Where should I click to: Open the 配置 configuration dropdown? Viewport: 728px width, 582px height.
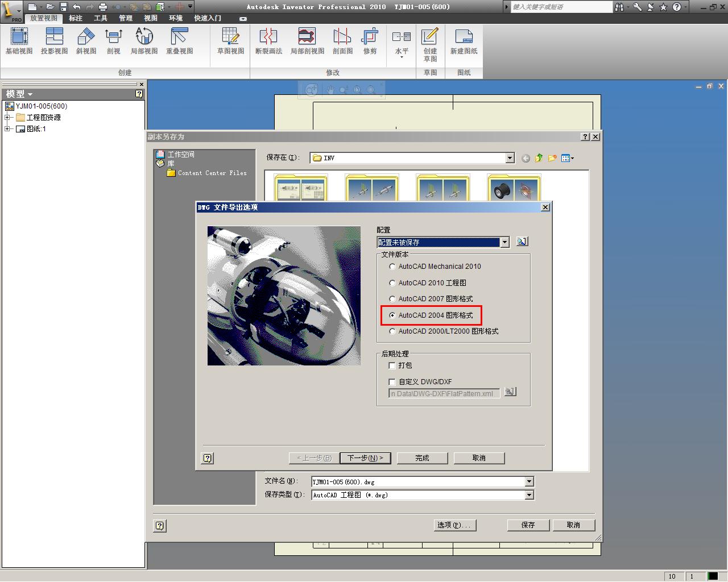pos(504,242)
